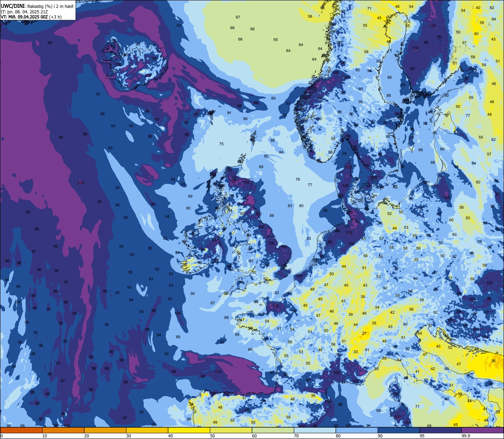Click the "78" humidity value over the North Sea

[x=298, y=179]
